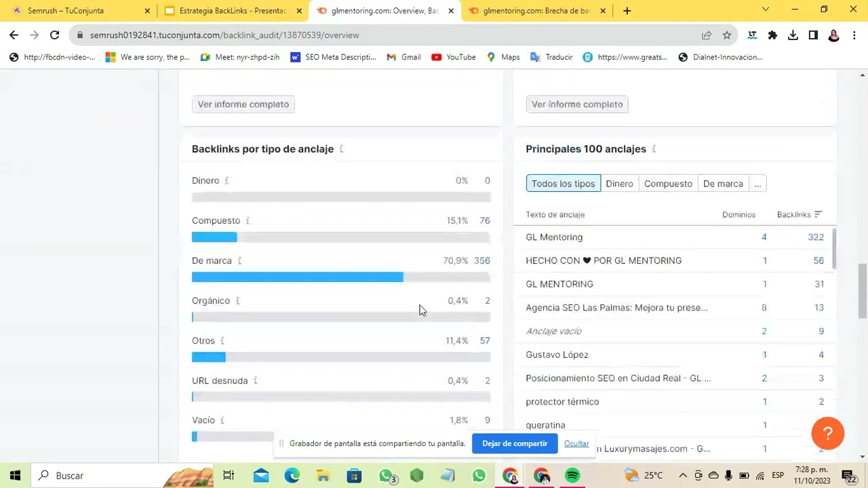Open the 322 backlinks for GL Mentoring anchor

tap(816, 237)
